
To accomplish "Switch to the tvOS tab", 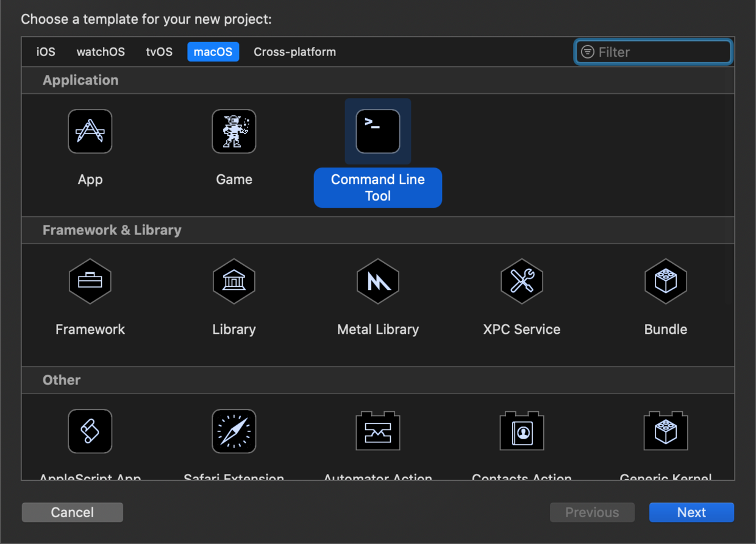I will 159,52.
